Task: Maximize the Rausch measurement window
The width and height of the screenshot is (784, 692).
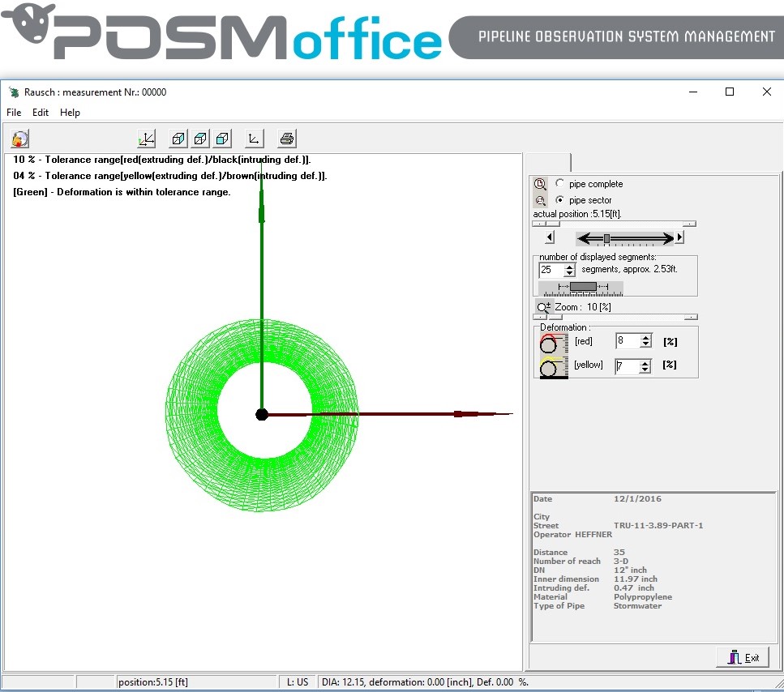Action: (730, 92)
